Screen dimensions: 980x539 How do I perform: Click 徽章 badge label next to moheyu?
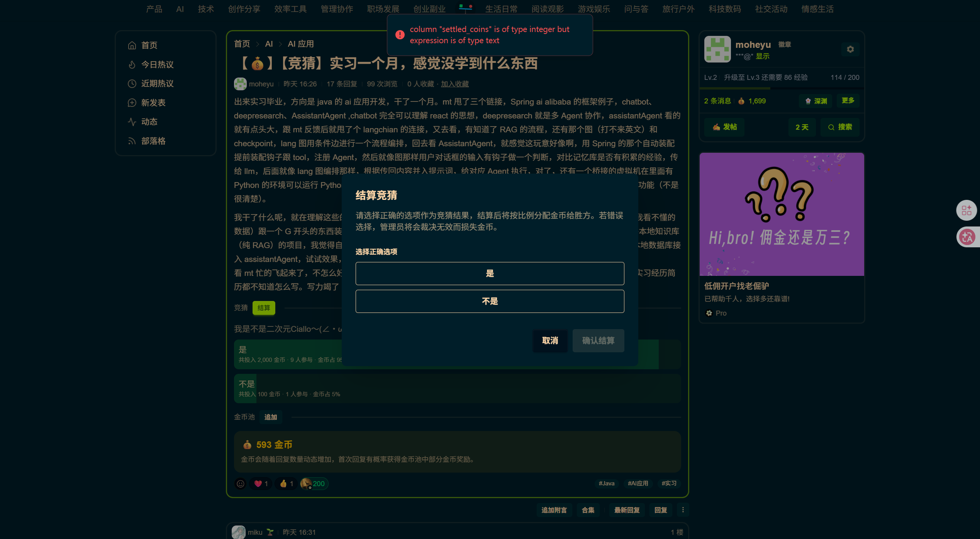coord(785,45)
